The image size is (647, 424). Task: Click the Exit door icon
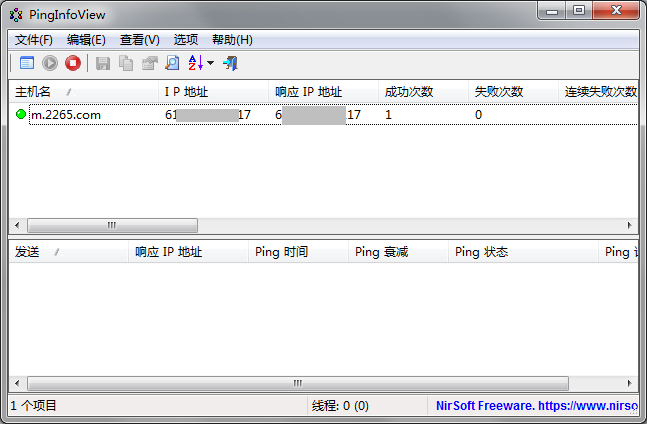point(230,63)
